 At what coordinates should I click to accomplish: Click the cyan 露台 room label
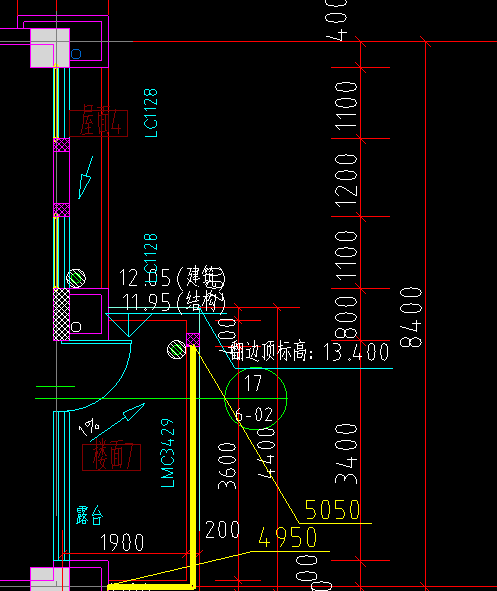(x=89, y=515)
